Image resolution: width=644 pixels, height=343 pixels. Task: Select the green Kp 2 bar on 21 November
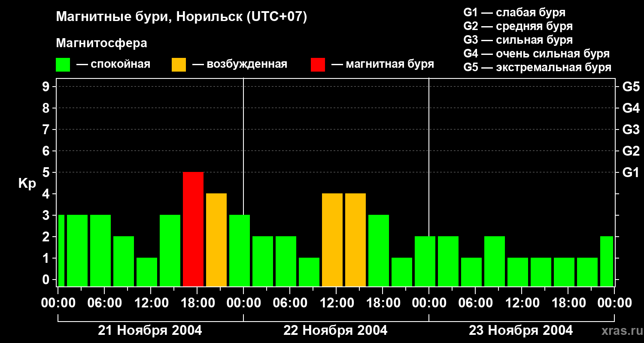[124, 262]
